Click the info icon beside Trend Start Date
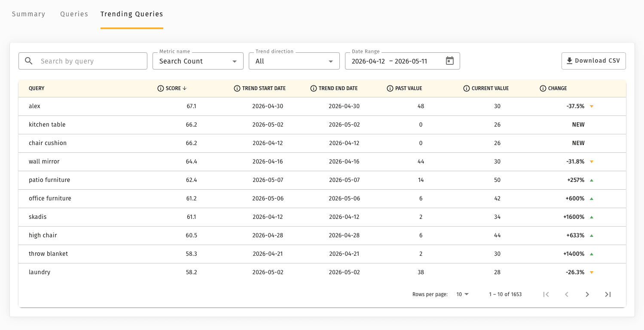644x330 pixels. (x=237, y=88)
